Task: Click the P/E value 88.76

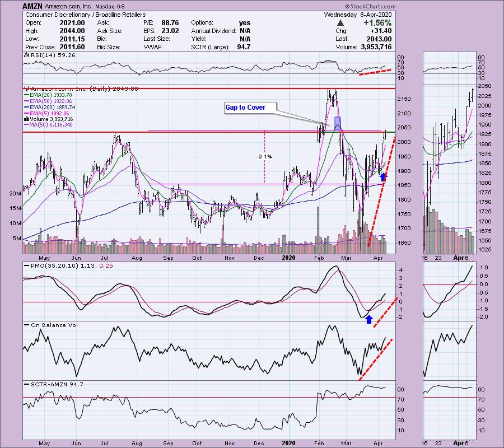Action: pyautogui.click(x=170, y=23)
